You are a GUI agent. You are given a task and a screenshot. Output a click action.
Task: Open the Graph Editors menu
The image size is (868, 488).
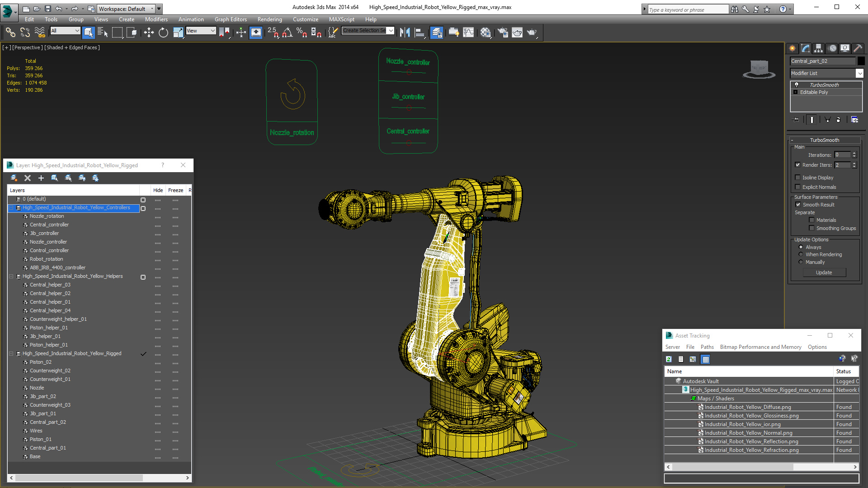click(231, 19)
